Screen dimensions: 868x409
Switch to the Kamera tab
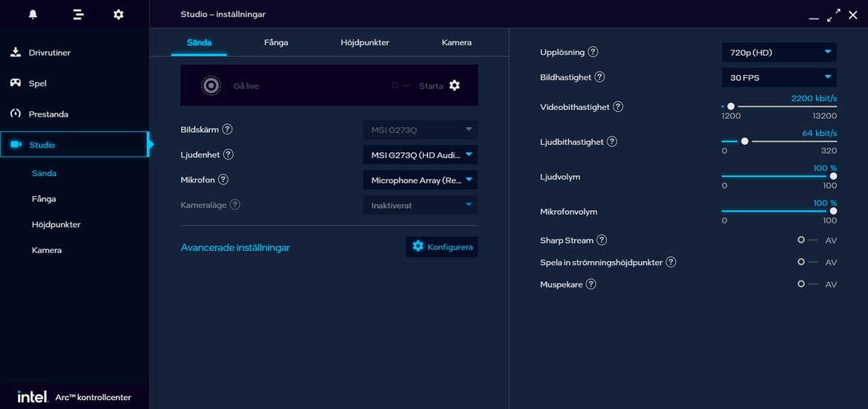tap(456, 42)
